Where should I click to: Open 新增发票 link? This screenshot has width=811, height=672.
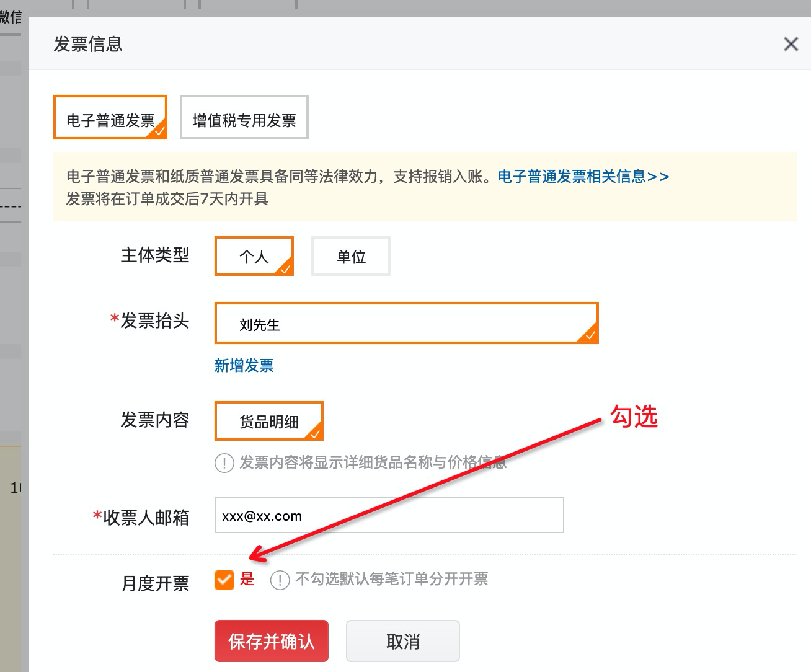tap(244, 366)
